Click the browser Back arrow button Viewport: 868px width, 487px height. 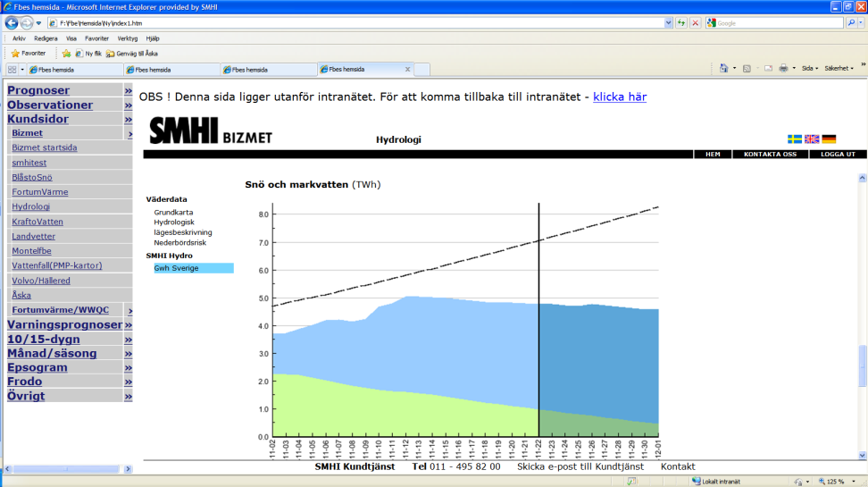pyautogui.click(x=11, y=22)
